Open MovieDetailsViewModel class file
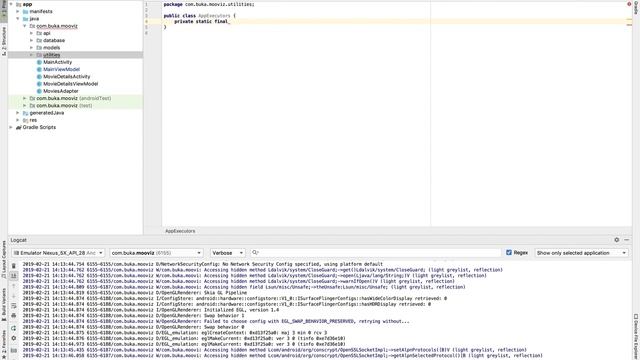 [70, 84]
